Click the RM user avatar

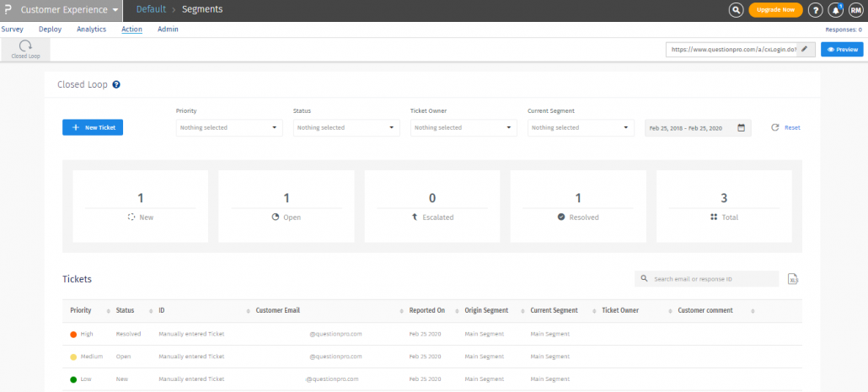855,10
